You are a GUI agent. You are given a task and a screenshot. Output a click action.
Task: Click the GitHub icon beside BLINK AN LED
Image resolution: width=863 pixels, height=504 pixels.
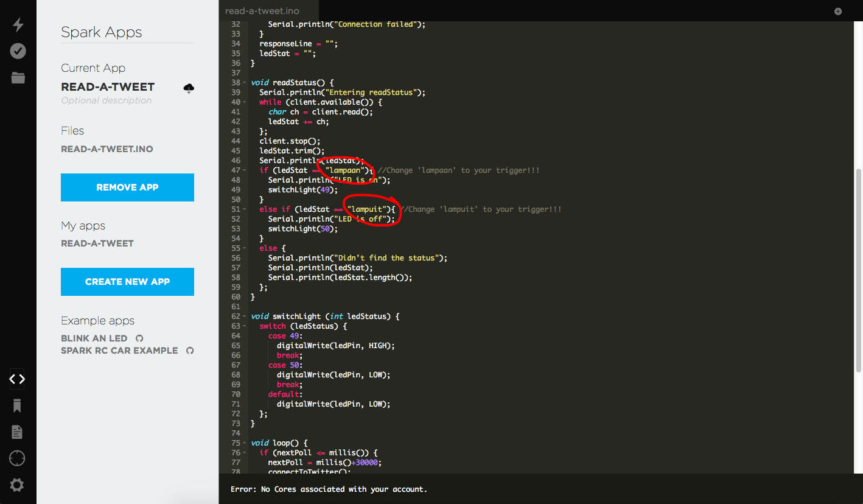(x=139, y=338)
